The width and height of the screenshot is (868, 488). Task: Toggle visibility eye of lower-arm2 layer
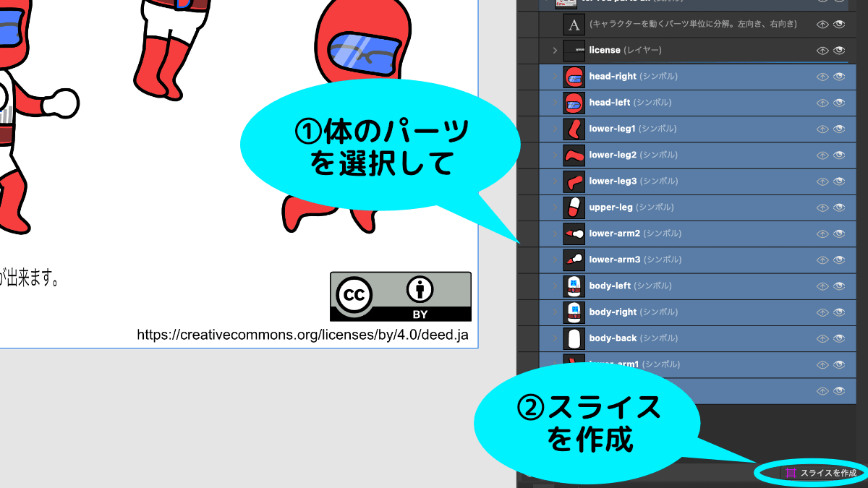[839, 234]
